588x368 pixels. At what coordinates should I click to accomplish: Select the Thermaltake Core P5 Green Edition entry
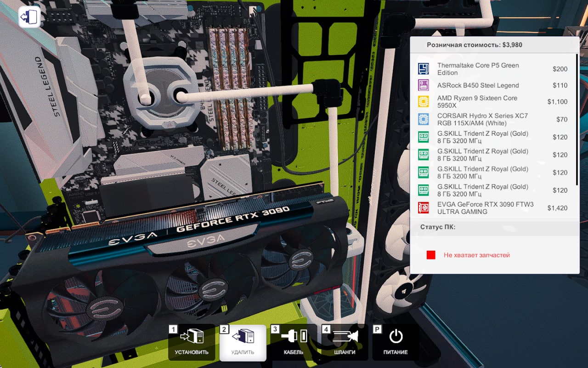(493, 69)
